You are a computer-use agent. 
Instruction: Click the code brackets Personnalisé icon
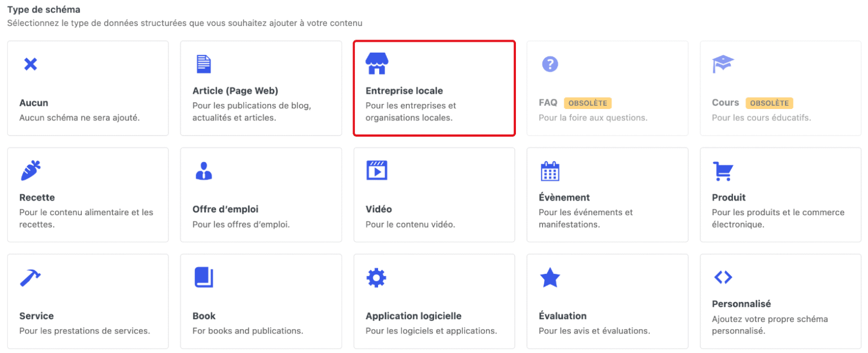pos(723,277)
